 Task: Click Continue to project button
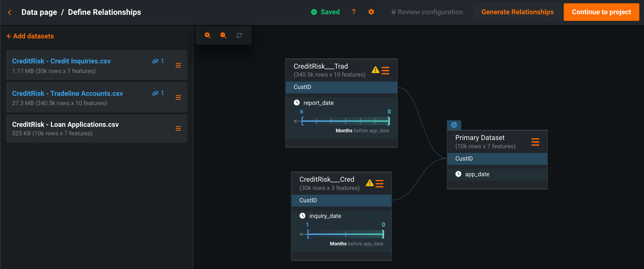pyautogui.click(x=601, y=12)
